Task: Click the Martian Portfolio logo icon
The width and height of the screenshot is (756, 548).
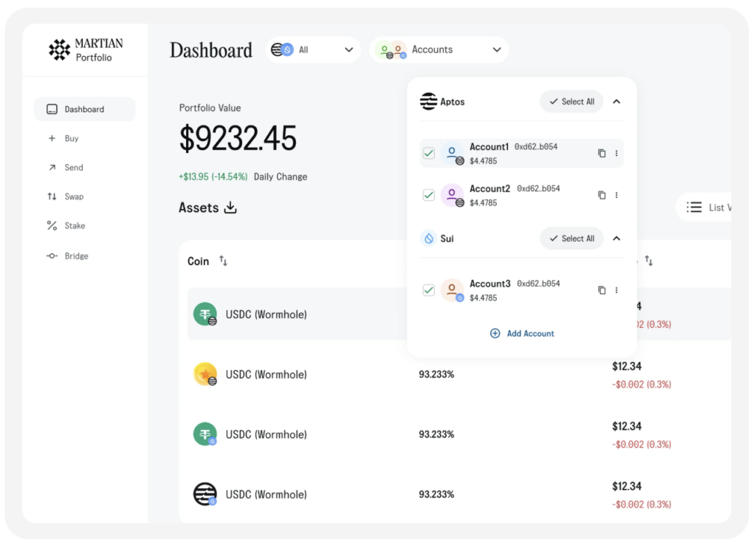Action: tap(60, 49)
